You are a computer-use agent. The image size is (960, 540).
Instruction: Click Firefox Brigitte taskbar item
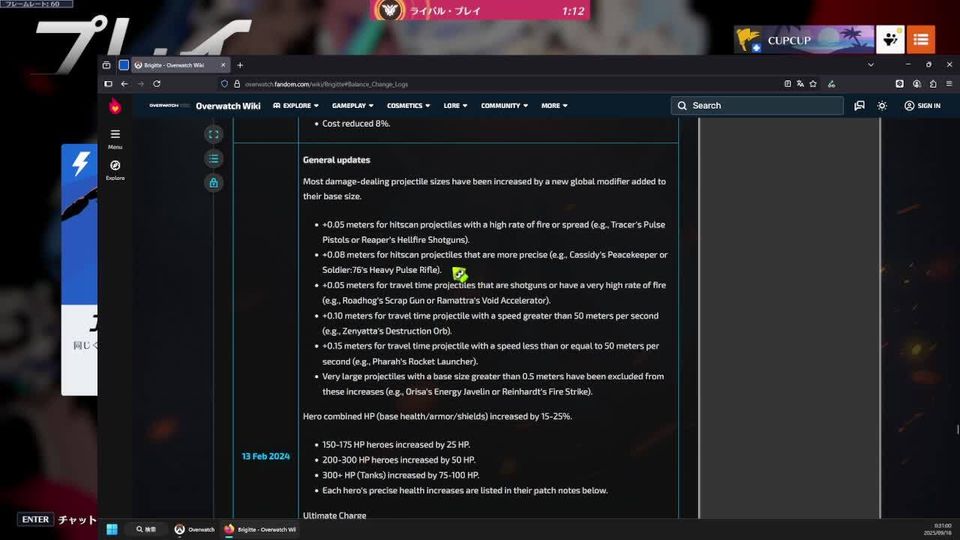coord(260,529)
